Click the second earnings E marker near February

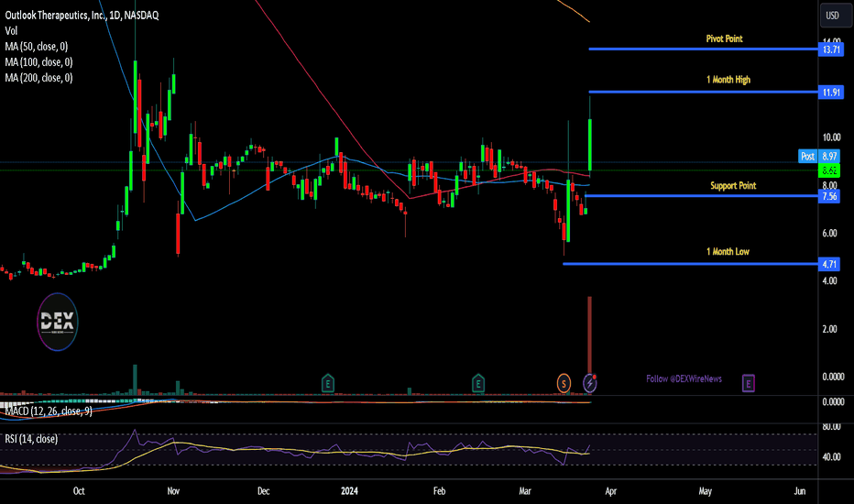coord(477,383)
